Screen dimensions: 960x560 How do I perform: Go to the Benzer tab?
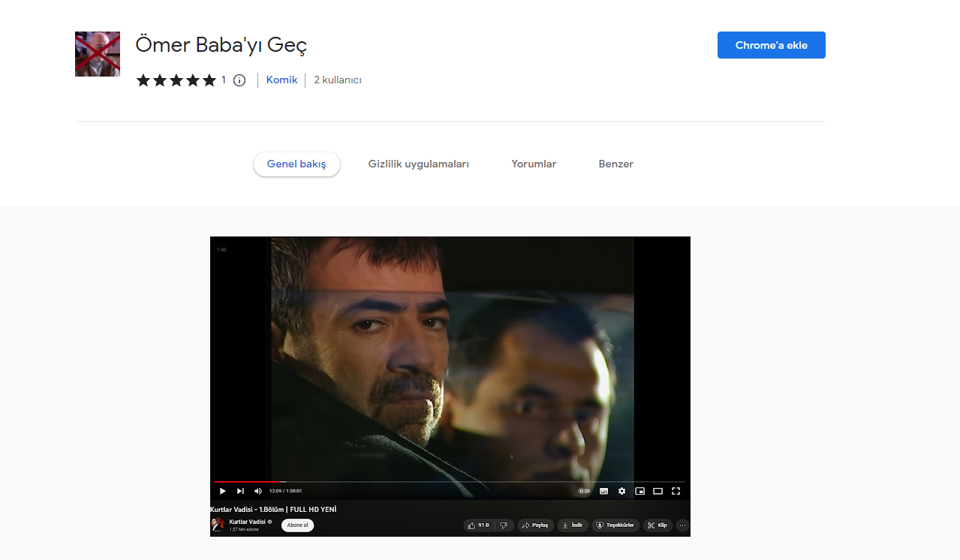[x=616, y=164]
